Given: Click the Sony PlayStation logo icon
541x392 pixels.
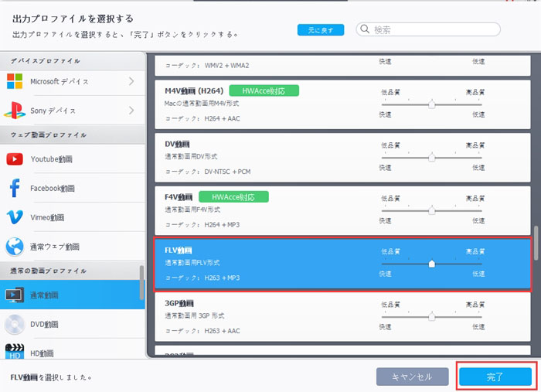Looking at the screenshot, I should pyautogui.click(x=15, y=111).
